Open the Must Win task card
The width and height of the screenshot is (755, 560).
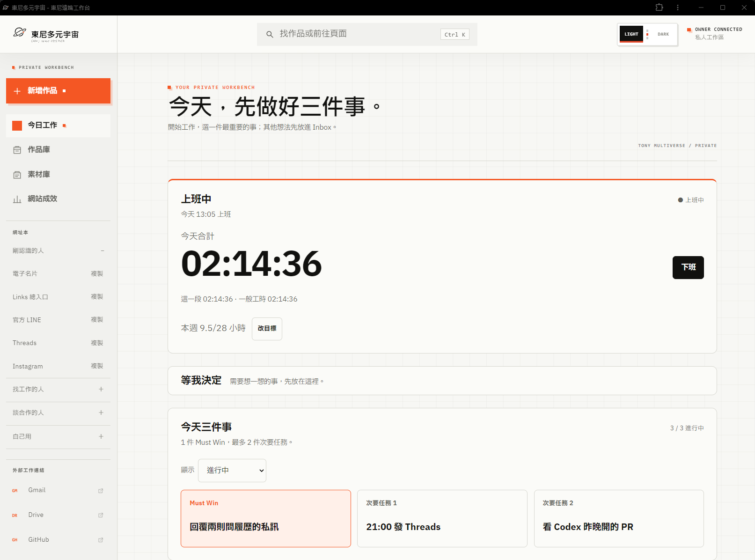pyautogui.click(x=266, y=518)
